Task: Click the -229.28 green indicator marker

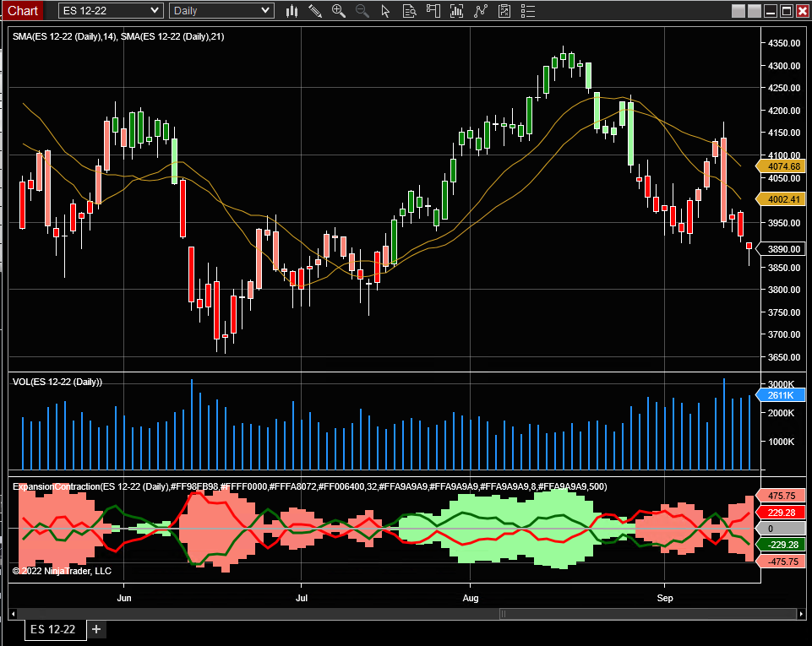Action: 781,545
